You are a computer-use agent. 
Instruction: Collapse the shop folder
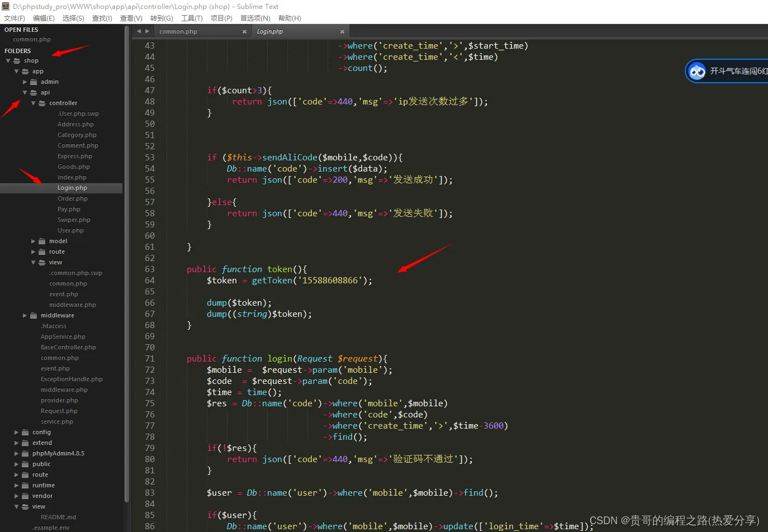pyautogui.click(x=8, y=60)
